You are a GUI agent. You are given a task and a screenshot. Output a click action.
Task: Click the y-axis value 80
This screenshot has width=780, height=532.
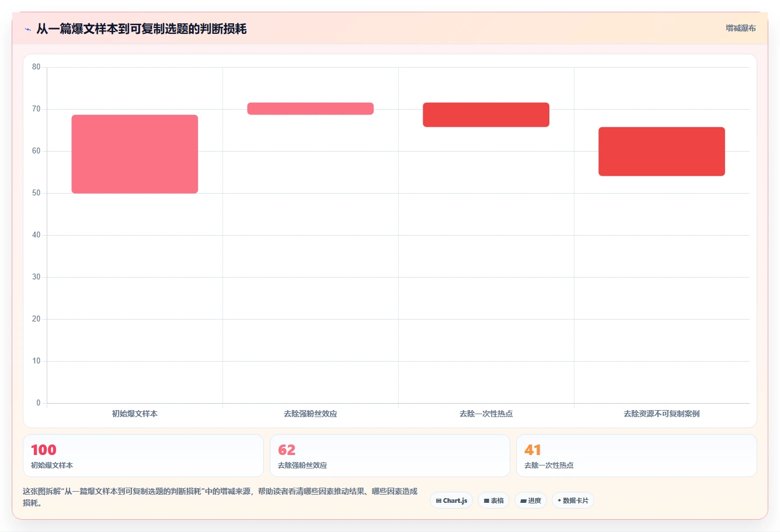pyautogui.click(x=36, y=67)
